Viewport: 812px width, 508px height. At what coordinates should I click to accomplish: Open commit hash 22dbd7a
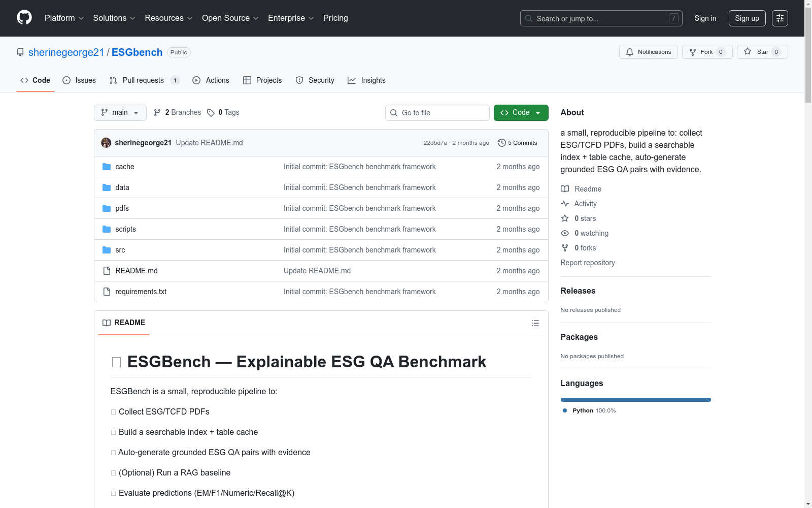coord(435,143)
